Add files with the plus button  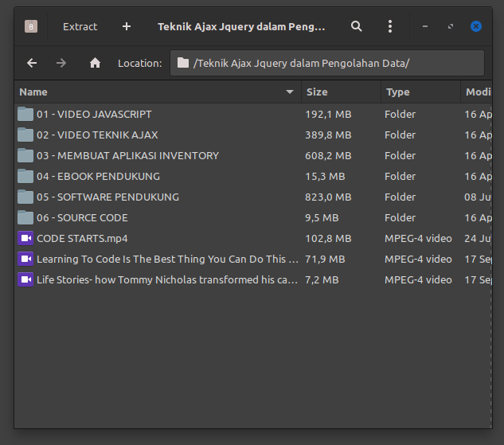click(127, 26)
